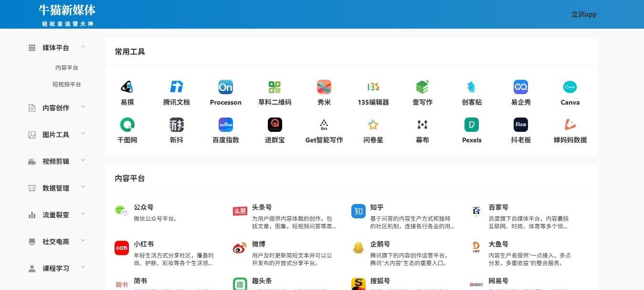The image size is (644, 290).
Task: Open the 小红书 red logo
Action: [122, 248]
